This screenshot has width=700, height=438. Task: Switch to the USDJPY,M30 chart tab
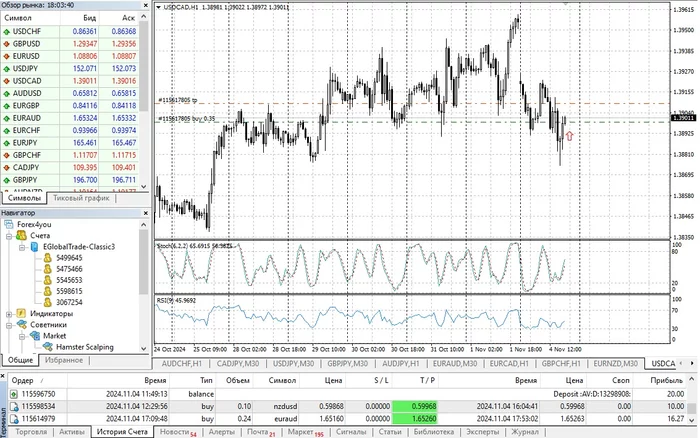(293, 363)
